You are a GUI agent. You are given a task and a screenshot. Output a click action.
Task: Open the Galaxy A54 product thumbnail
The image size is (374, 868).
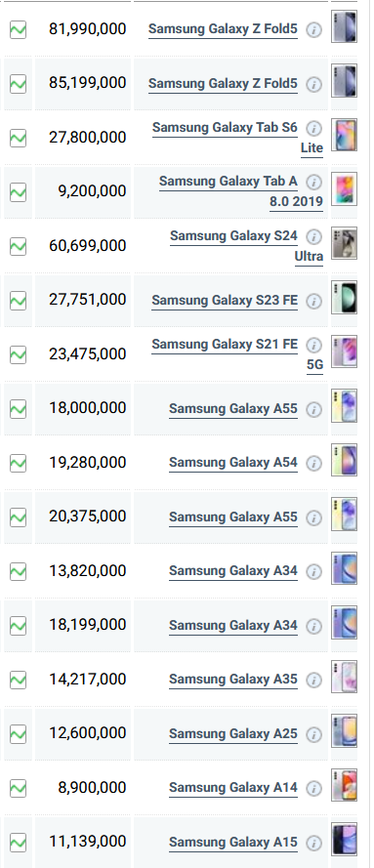(344, 460)
